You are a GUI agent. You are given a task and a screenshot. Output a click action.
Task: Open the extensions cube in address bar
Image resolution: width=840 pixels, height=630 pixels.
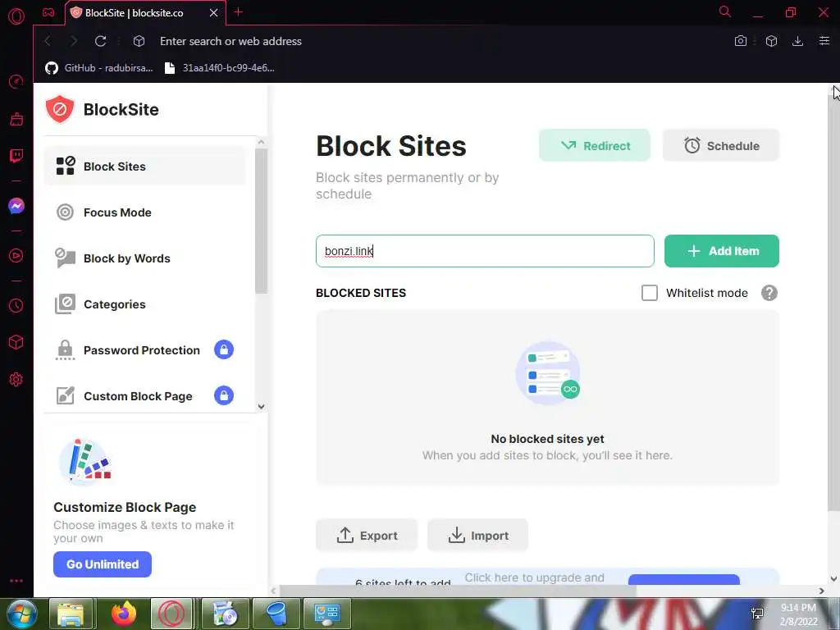pos(771,41)
